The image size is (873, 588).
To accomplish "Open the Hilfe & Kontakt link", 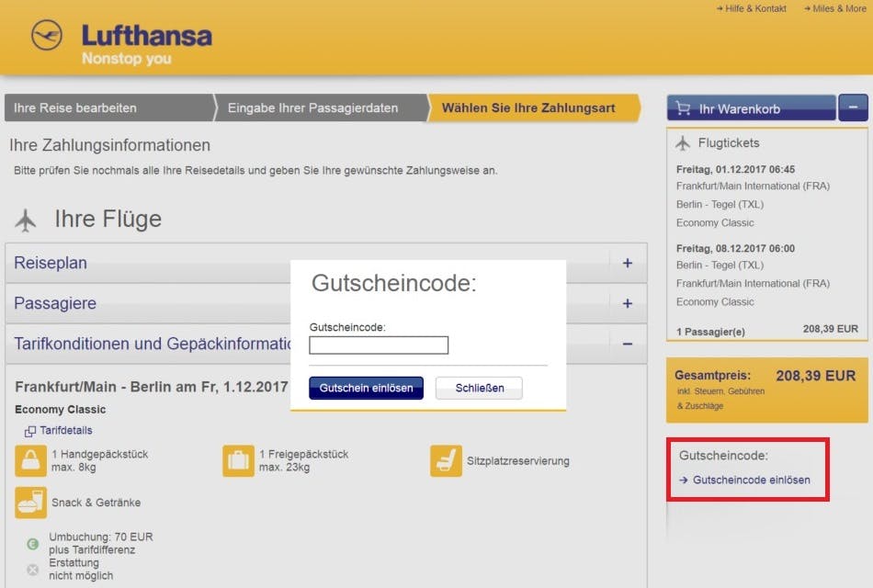I will pos(752,8).
